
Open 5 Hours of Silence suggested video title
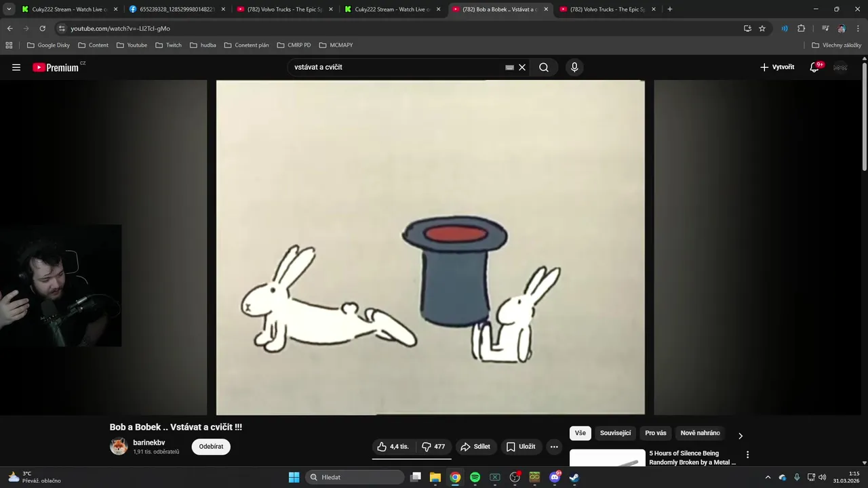pyautogui.click(x=692, y=457)
